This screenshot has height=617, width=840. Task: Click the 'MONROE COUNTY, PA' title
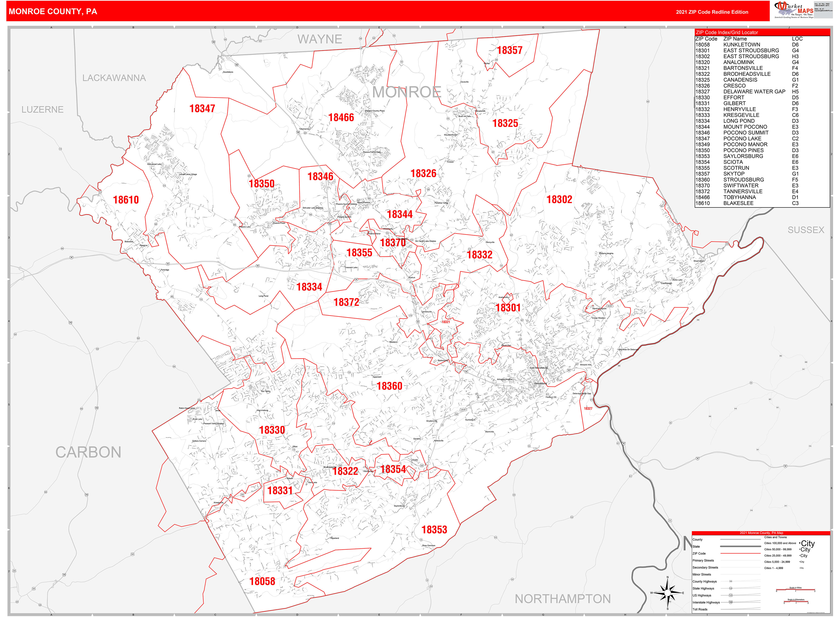point(53,12)
